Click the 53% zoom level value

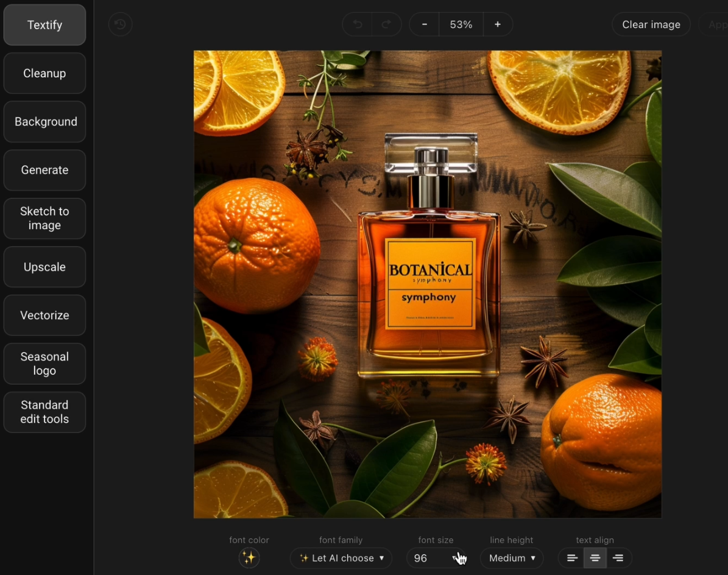(x=461, y=24)
